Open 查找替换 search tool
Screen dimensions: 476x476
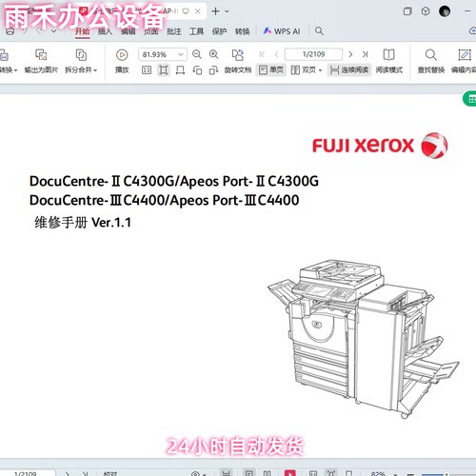coord(430,61)
